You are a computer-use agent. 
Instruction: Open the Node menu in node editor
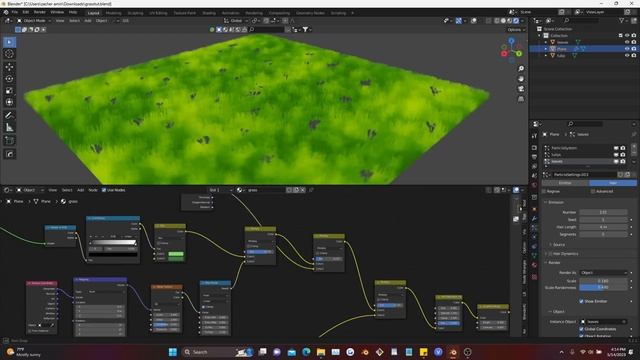pos(93,190)
